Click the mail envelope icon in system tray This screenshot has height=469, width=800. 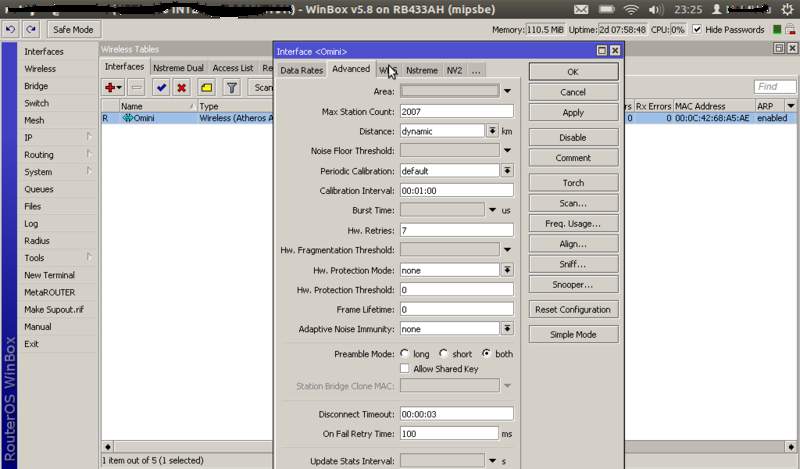point(581,10)
